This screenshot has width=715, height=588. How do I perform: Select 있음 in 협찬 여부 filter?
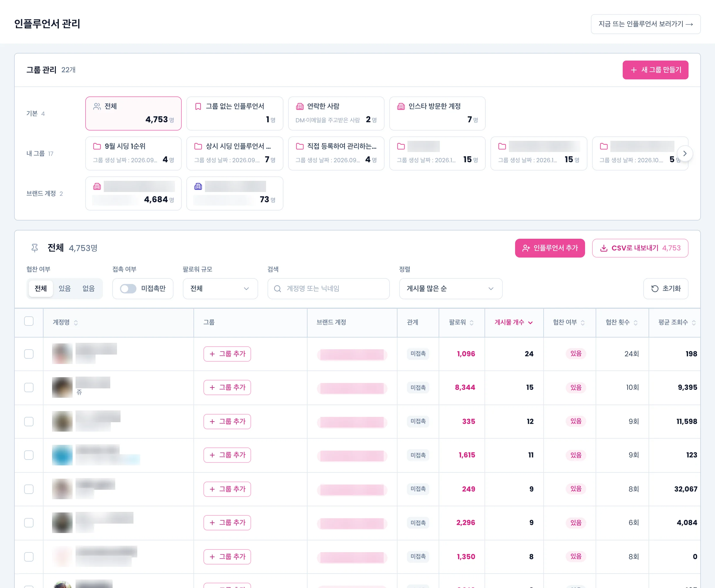pyautogui.click(x=65, y=289)
